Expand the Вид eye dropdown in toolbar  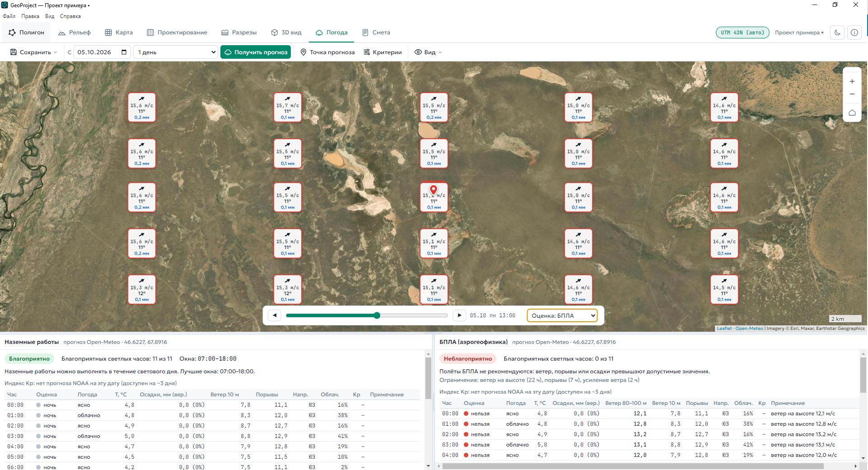[428, 52]
